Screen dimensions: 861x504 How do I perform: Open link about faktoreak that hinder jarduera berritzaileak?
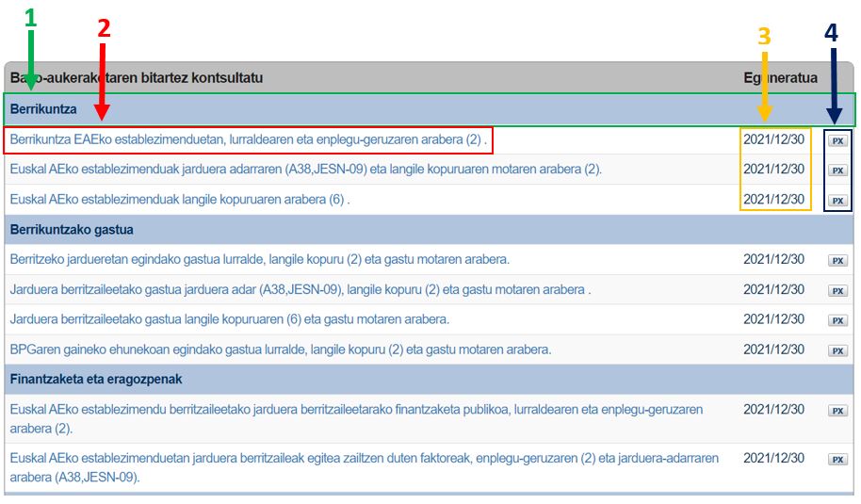(x=364, y=459)
